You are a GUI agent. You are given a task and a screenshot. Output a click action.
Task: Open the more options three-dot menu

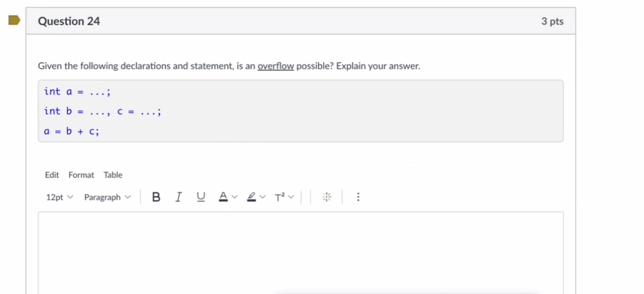[358, 197]
